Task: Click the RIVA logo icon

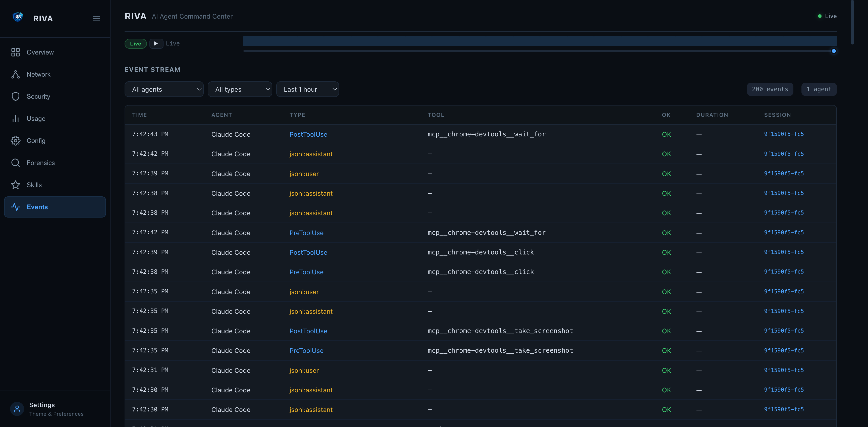Action: point(18,17)
